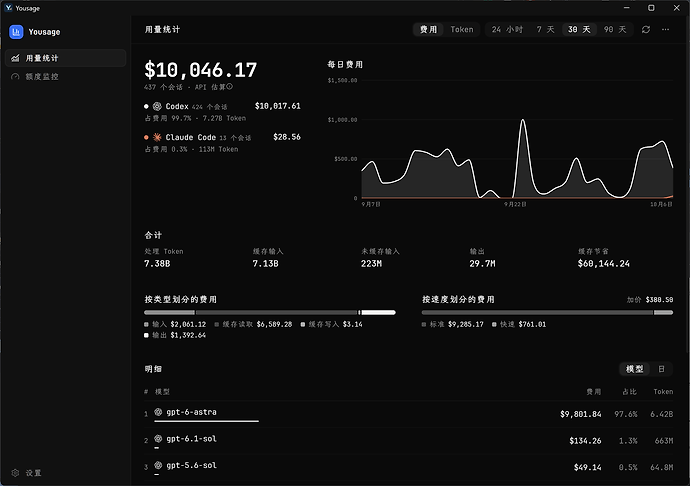Select the 30 天 time range
The image size is (690, 486).
click(x=579, y=29)
